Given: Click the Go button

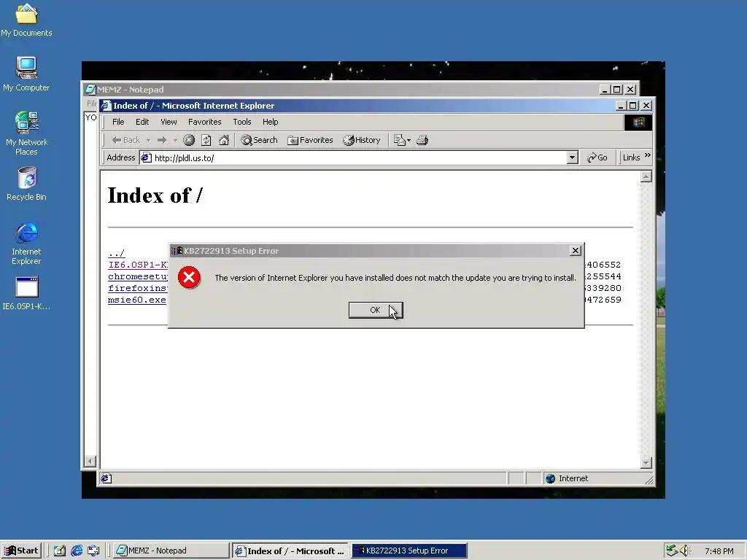Looking at the screenshot, I should 597,157.
